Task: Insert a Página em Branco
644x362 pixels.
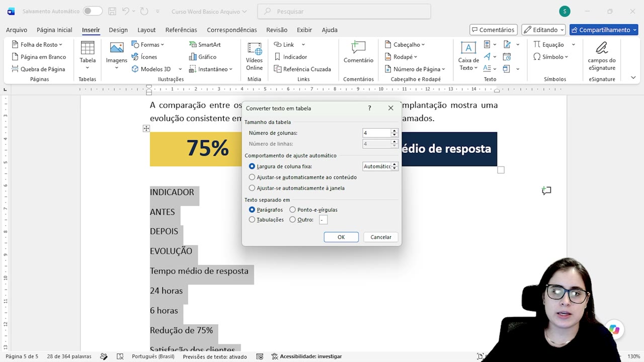Action: tap(39, 57)
